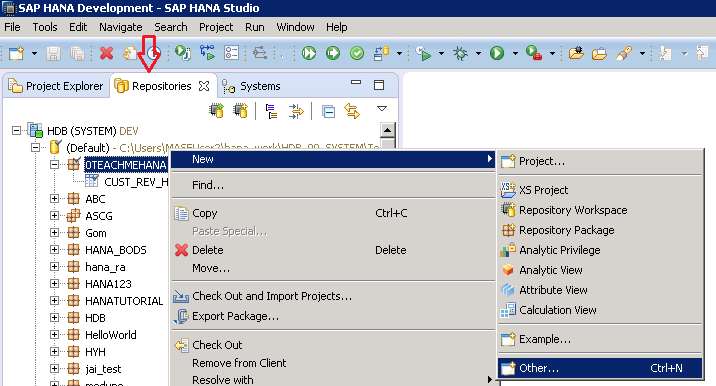The image size is (716, 386).
Task: Choose Analytic Privilege in New submenu
Action: click(600, 250)
